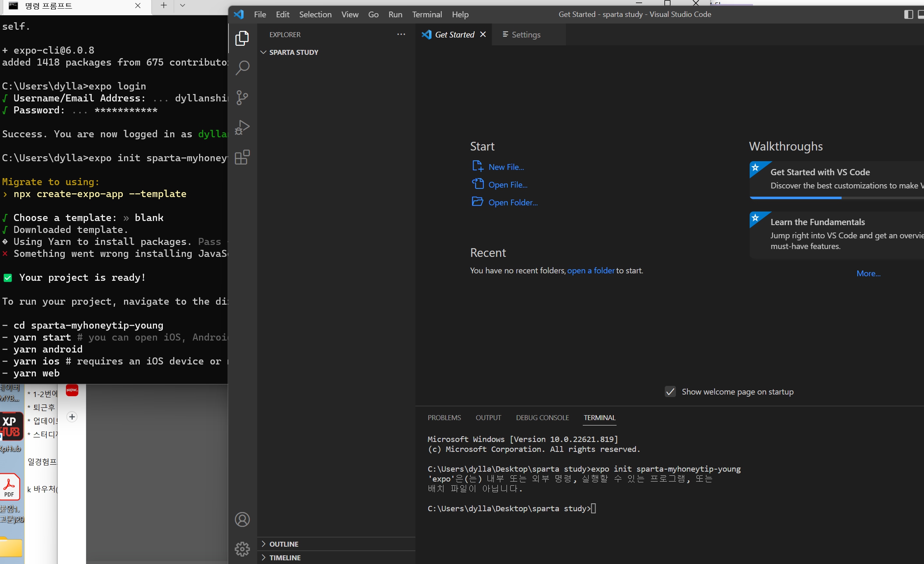Click the New File... link
The image size is (924, 564).
pyautogui.click(x=506, y=167)
